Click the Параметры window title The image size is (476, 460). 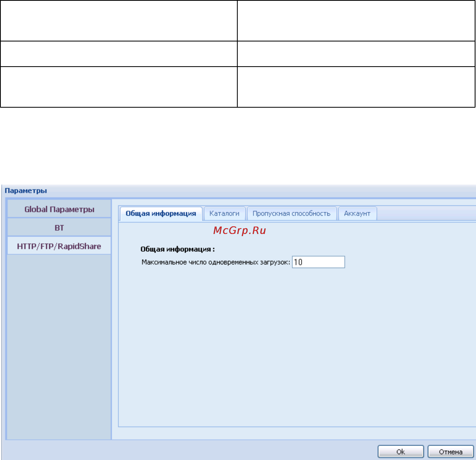26,191
